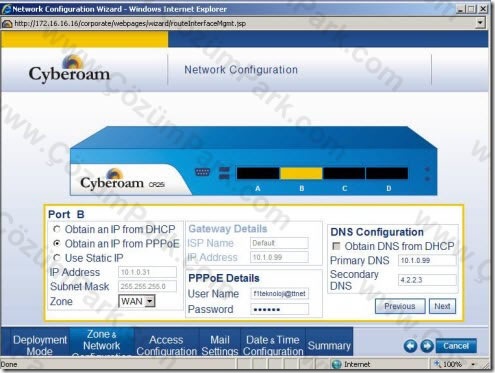495x373 pixels.
Task: Click the forward arrow navigation icon
Action: (427, 346)
